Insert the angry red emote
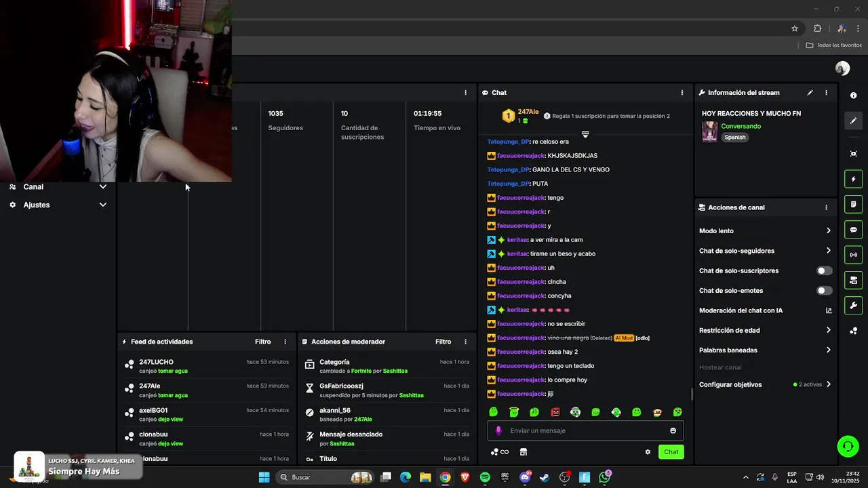 pos(555,412)
